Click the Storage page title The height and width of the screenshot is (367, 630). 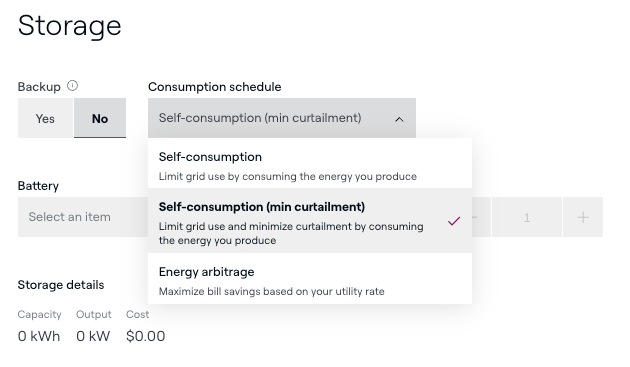[70, 26]
